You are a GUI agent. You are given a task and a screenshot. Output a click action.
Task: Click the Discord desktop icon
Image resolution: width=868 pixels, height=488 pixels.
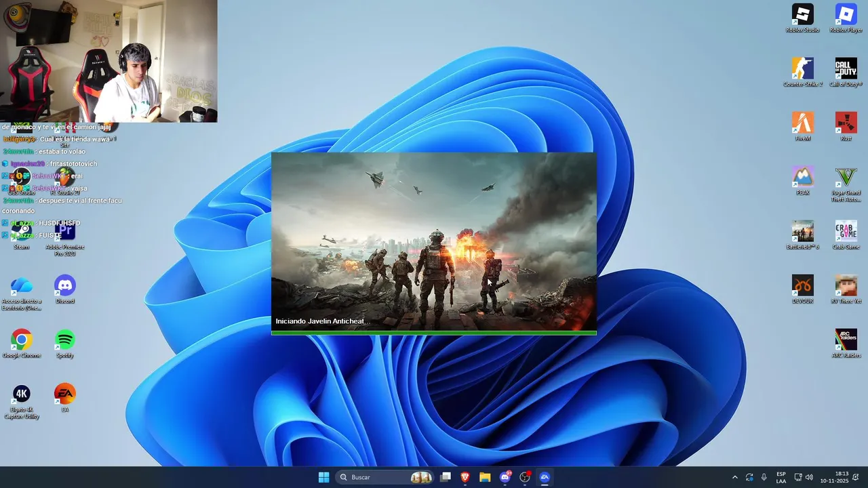[x=65, y=289]
